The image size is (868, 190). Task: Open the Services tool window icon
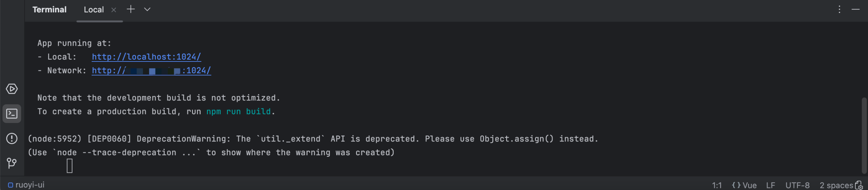(x=12, y=89)
